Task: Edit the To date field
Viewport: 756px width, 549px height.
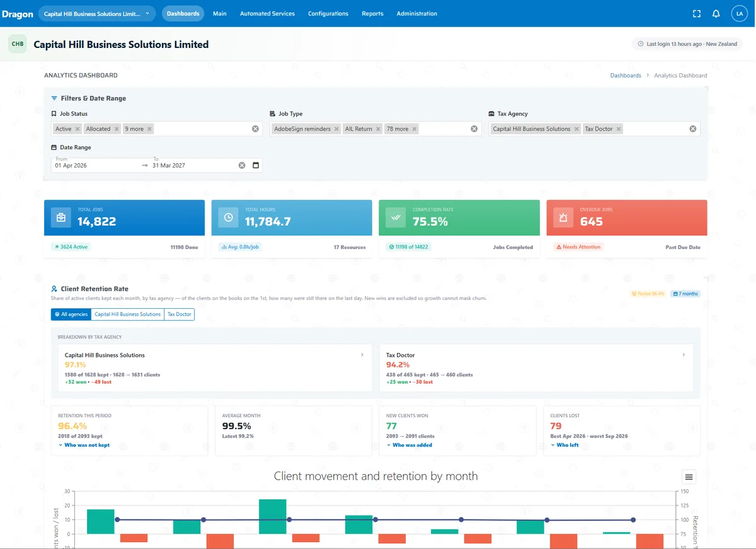Action: (x=192, y=165)
